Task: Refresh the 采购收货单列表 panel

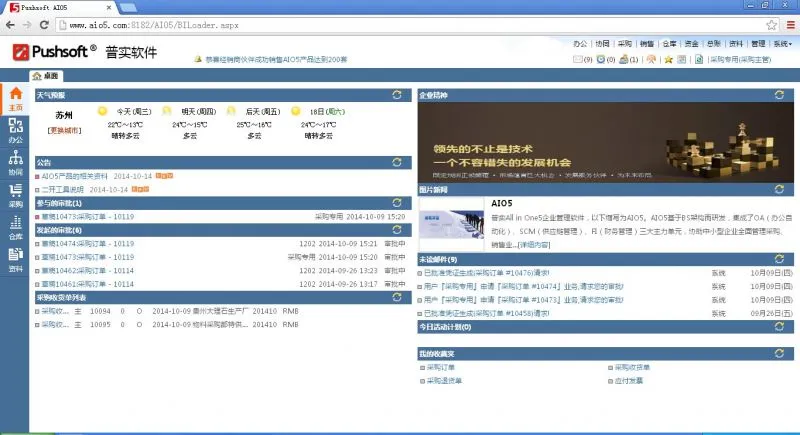Action: (396, 297)
